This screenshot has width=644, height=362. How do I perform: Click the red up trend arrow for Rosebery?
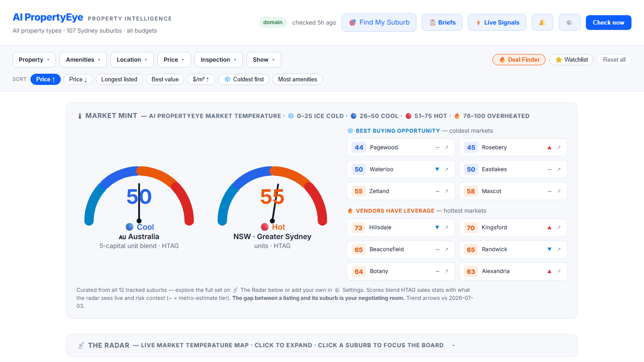550,147
